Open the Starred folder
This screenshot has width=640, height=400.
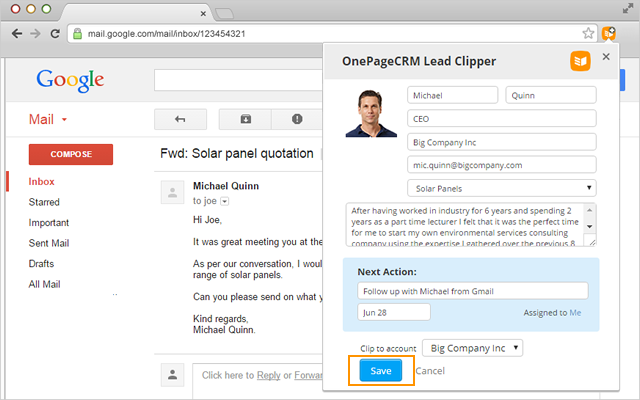click(44, 202)
